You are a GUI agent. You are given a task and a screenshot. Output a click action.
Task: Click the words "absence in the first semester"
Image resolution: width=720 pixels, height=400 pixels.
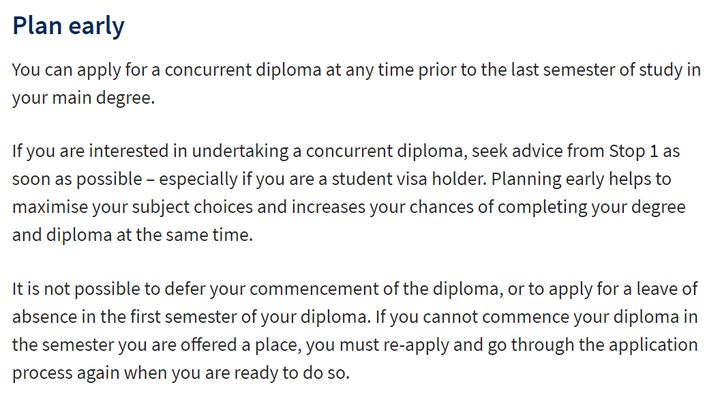124,317
